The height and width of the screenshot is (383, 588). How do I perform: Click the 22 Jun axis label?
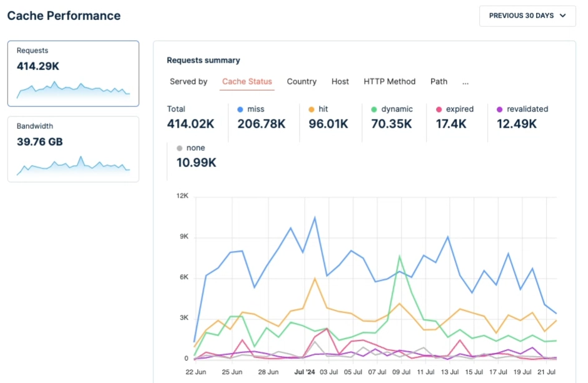196,372
